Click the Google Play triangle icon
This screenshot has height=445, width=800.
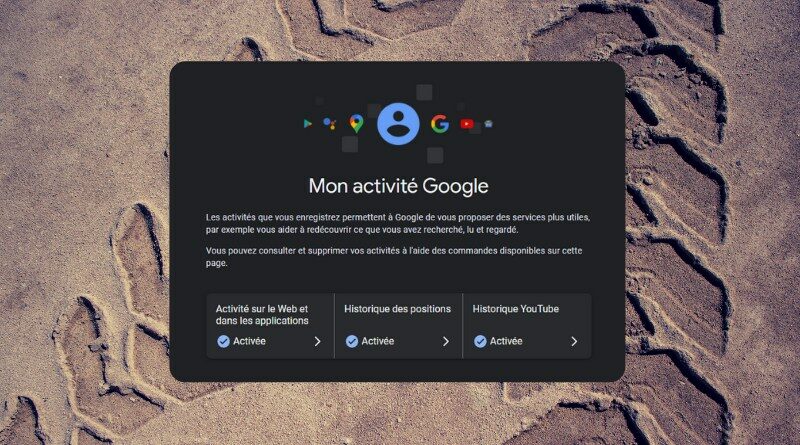[x=308, y=123]
